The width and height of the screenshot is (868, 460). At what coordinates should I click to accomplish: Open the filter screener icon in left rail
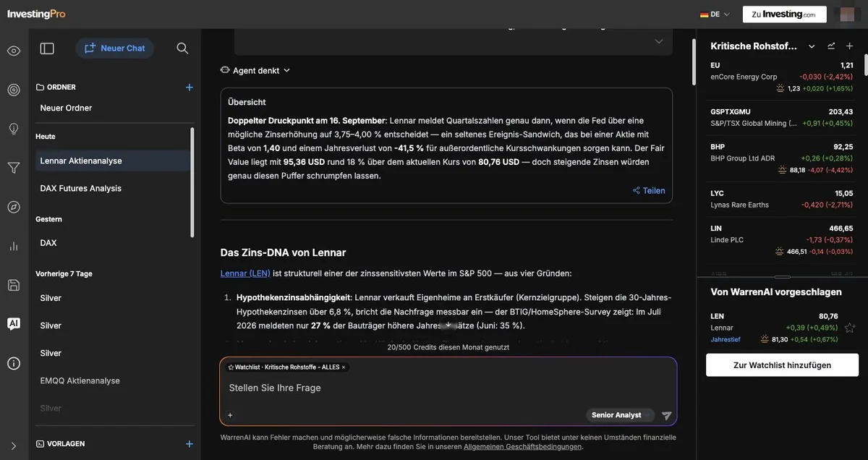pos(14,168)
